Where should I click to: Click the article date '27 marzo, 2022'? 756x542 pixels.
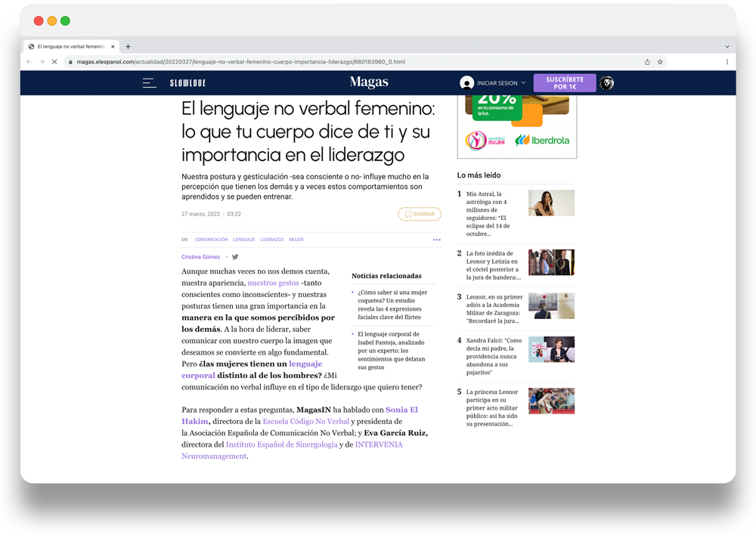click(x=200, y=214)
